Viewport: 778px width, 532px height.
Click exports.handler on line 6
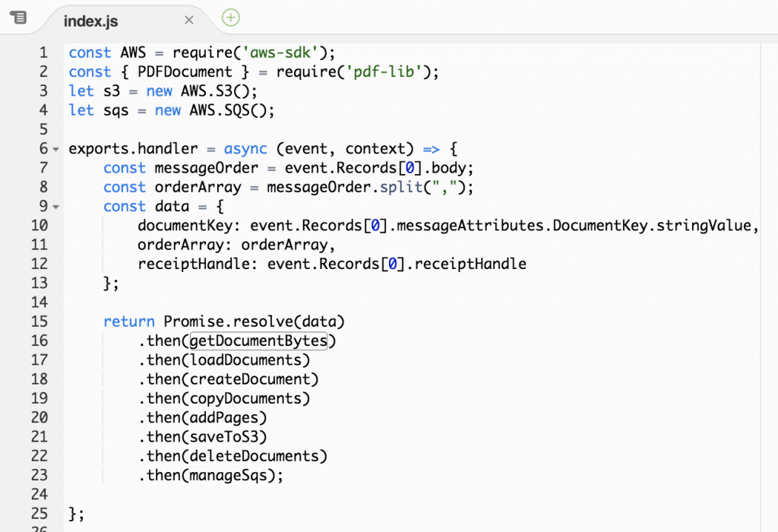[133, 149]
